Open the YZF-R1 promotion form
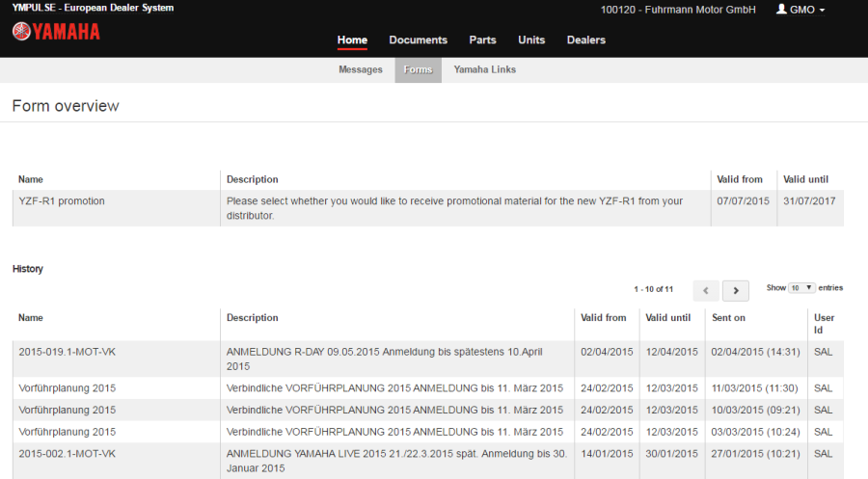The height and width of the screenshot is (479, 868). pos(62,200)
